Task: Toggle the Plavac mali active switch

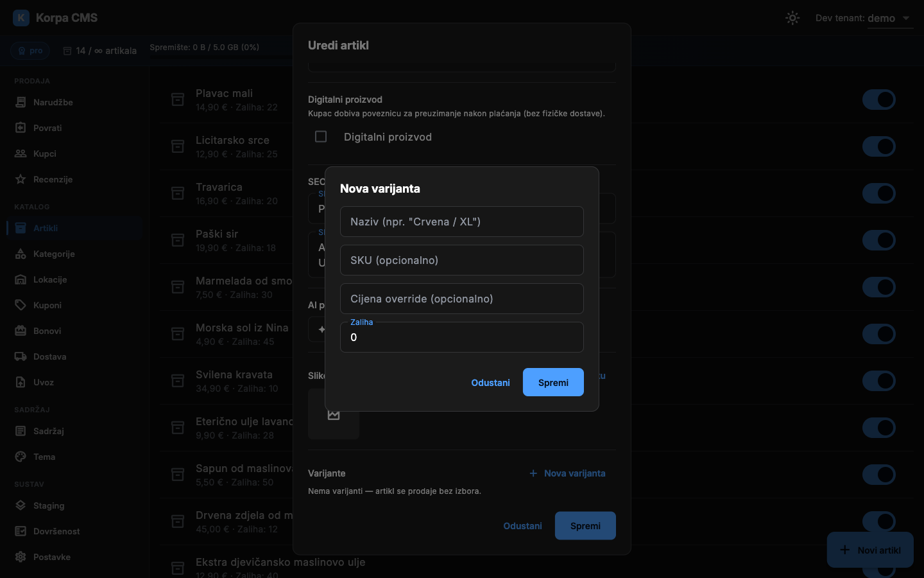Action: tap(878, 100)
